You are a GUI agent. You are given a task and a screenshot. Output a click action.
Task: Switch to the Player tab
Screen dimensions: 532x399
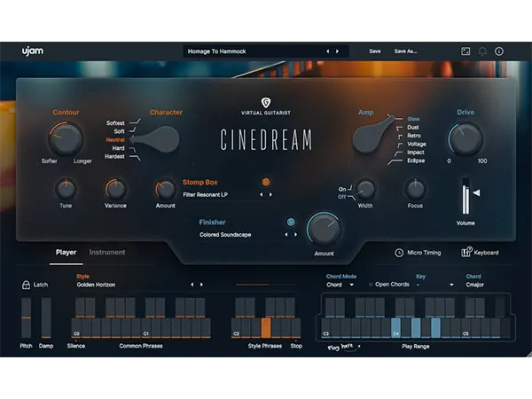tap(66, 252)
